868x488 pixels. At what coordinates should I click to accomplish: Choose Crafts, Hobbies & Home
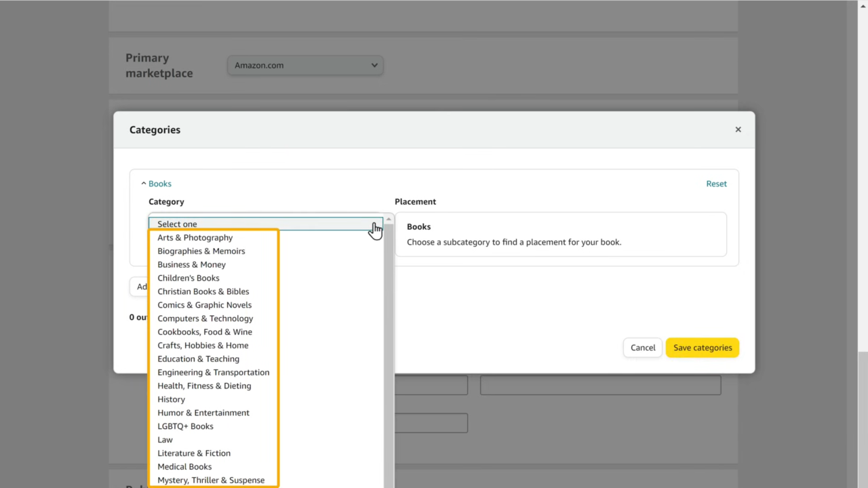[x=266, y=346]
